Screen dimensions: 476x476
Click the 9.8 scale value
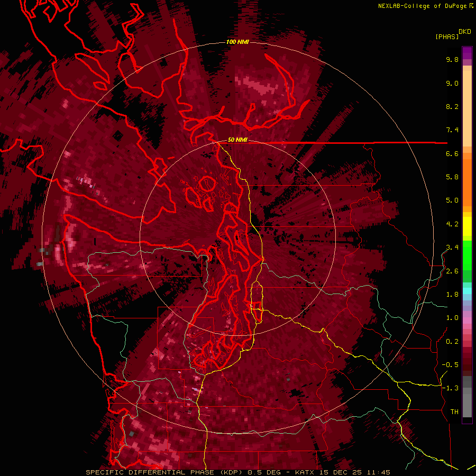click(452, 59)
